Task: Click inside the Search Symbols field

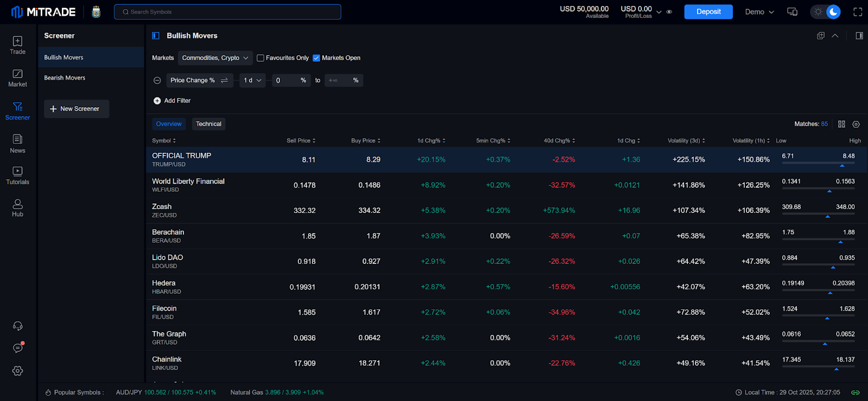Action: click(228, 12)
